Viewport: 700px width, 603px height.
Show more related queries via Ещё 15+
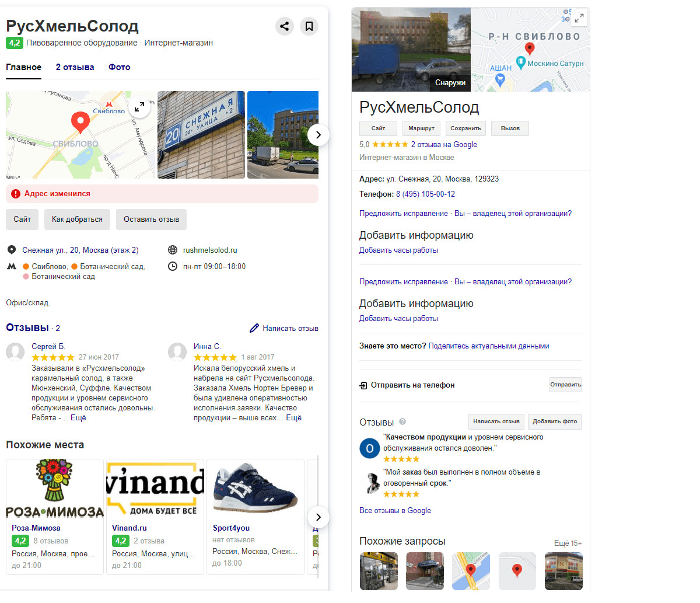coord(568,543)
